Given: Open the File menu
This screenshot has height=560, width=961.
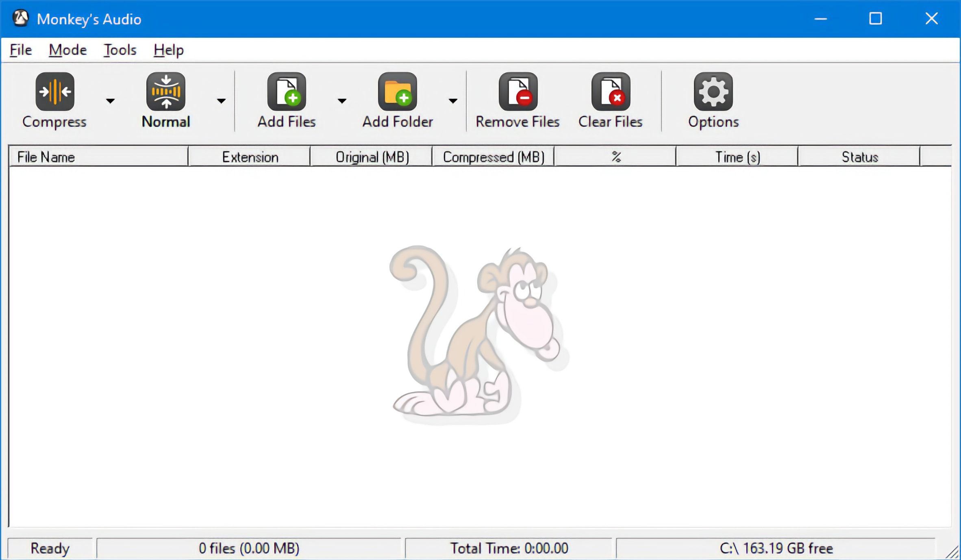Looking at the screenshot, I should [20, 50].
